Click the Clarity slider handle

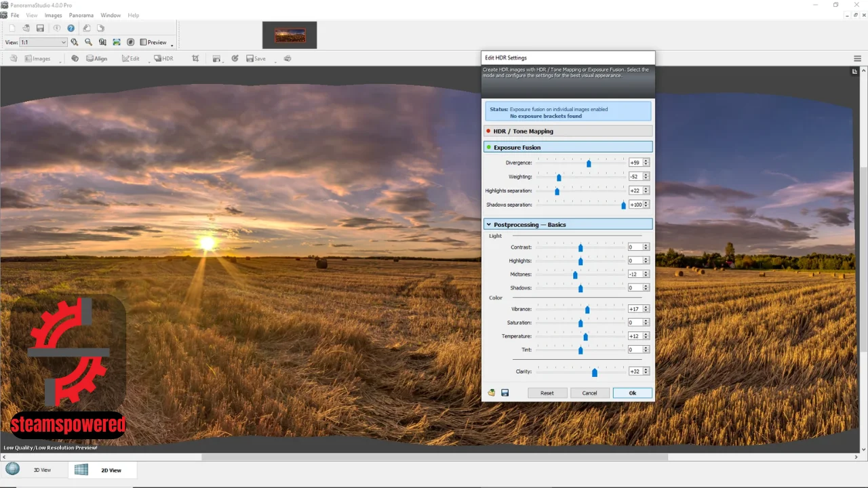(x=595, y=372)
